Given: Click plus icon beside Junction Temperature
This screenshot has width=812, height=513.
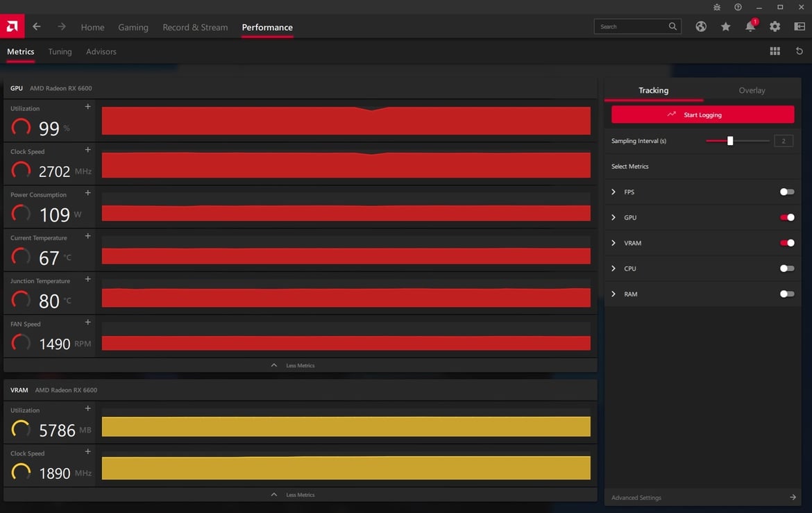Looking at the screenshot, I should (x=87, y=279).
